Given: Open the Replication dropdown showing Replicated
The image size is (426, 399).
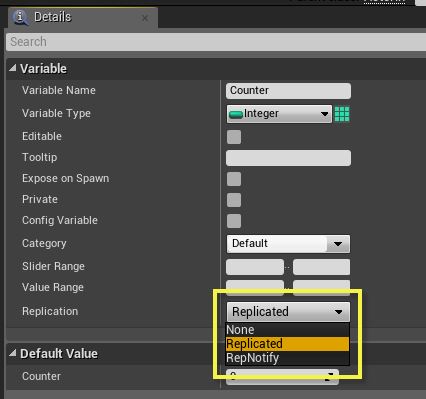Looking at the screenshot, I should [x=288, y=312].
